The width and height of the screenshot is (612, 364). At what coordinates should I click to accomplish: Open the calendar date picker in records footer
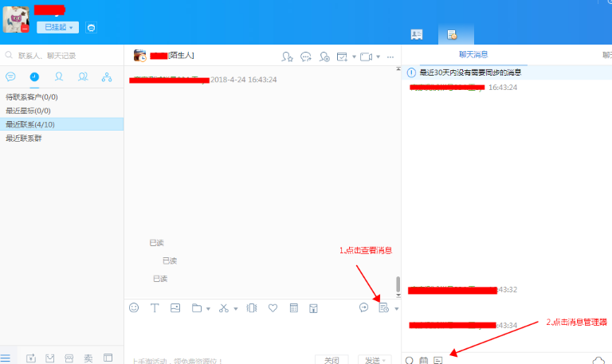[x=424, y=360]
